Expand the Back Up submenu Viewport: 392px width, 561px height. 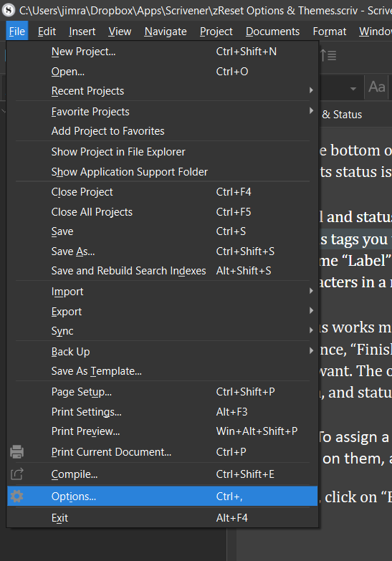point(163,351)
